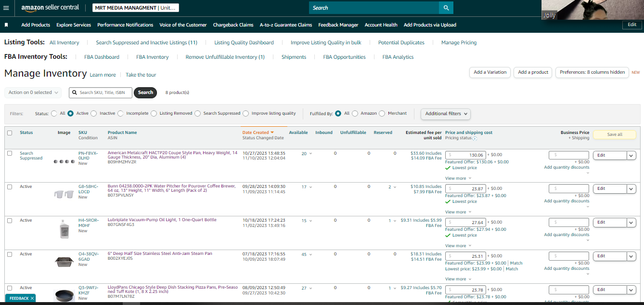This screenshot has width=644, height=305.
Task: Open Add Products menu item
Action: click(x=36, y=25)
